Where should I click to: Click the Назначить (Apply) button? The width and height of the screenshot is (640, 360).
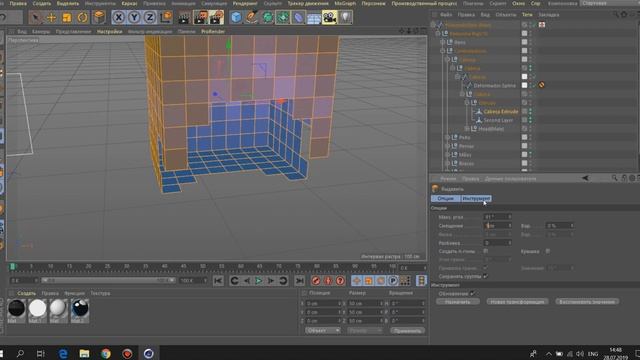(458, 302)
